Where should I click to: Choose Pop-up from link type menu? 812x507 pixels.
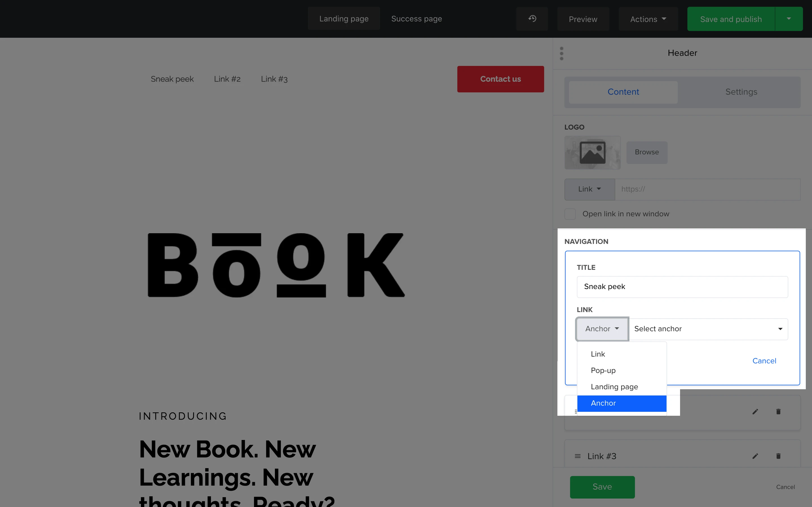click(x=603, y=370)
